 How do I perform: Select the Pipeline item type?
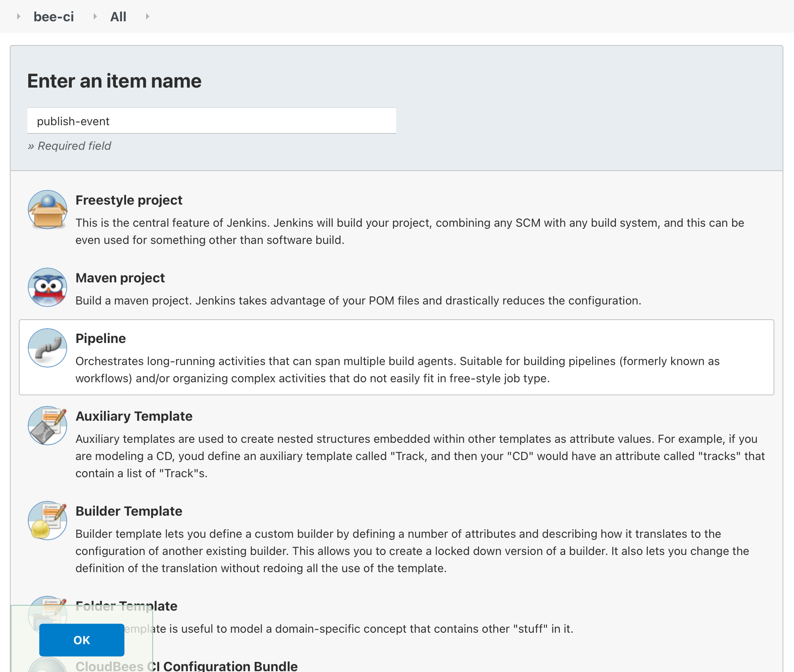coord(100,338)
